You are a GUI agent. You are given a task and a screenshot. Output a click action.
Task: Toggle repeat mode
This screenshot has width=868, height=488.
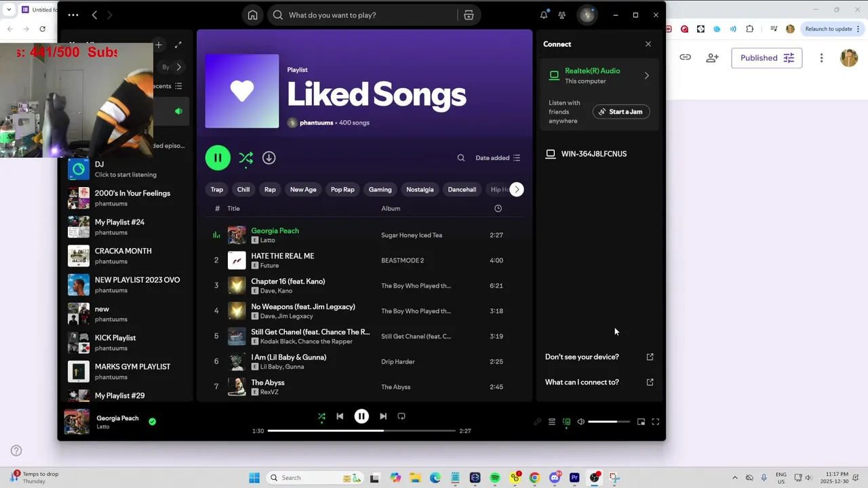[x=401, y=416]
